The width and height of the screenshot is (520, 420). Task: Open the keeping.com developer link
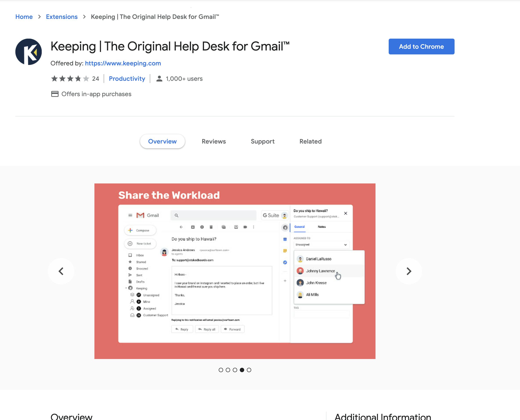click(123, 63)
